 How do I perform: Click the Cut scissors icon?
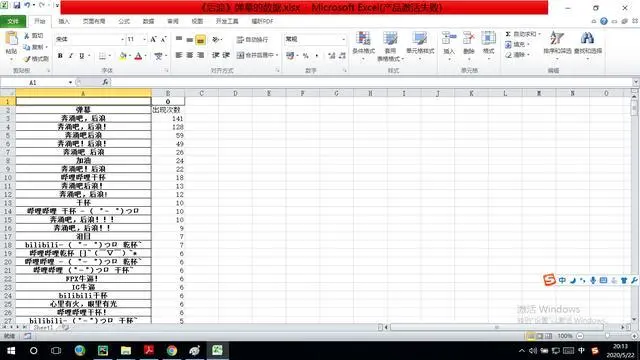[27, 36]
